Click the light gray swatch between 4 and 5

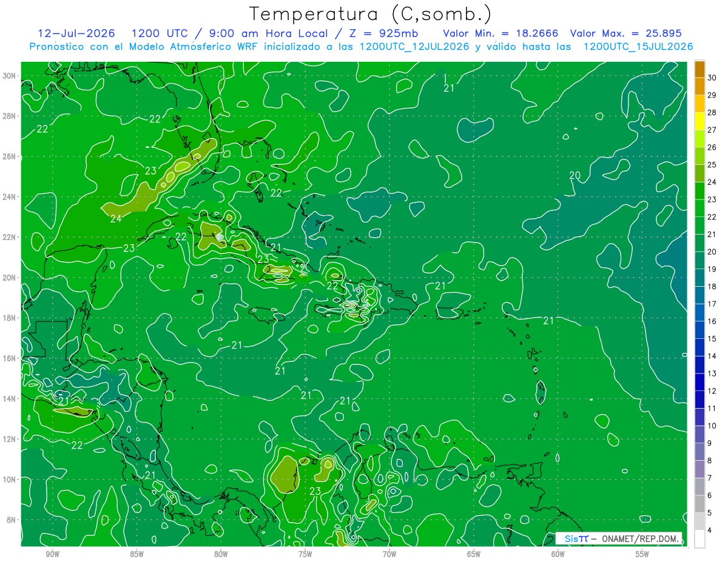[699, 521]
